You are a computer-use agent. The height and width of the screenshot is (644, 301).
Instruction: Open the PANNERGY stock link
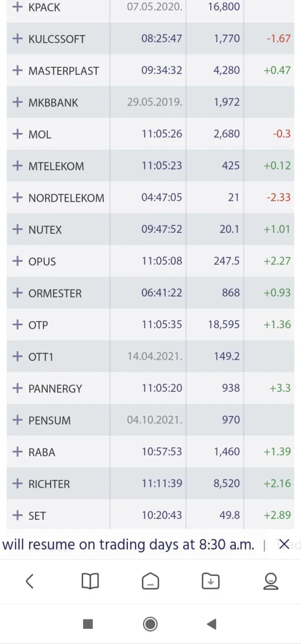click(x=55, y=389)
